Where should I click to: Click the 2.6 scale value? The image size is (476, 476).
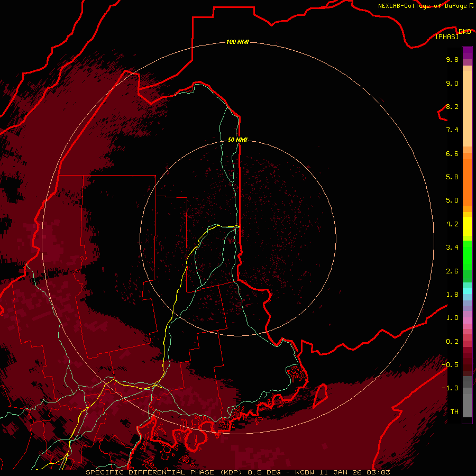[452, 271]
